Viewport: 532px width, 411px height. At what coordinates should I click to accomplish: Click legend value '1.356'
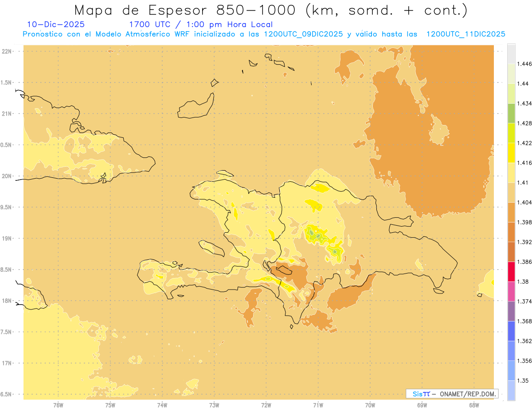[525, 360]
